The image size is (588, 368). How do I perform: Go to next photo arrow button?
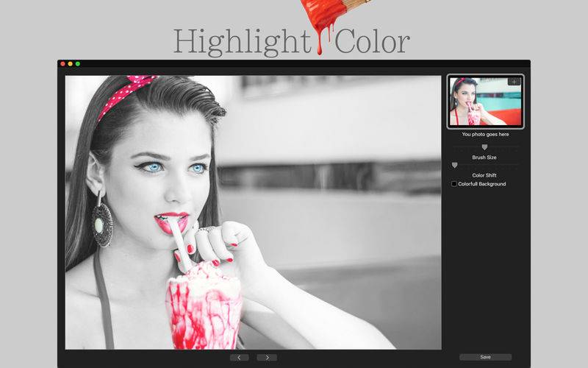click(x=267, y=358)
